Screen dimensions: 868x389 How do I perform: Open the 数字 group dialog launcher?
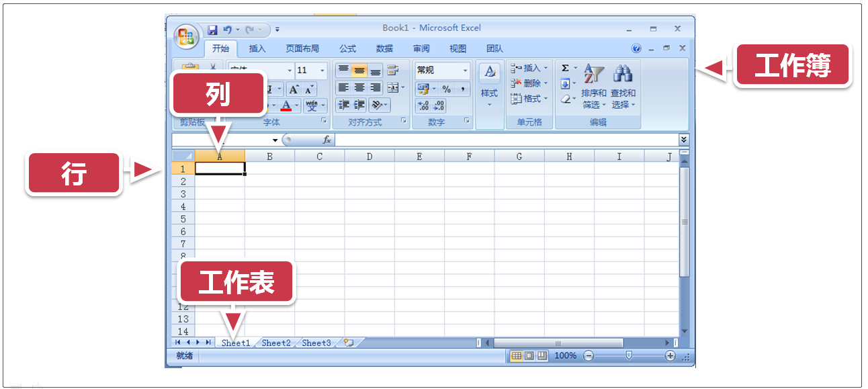coord(466,121)
